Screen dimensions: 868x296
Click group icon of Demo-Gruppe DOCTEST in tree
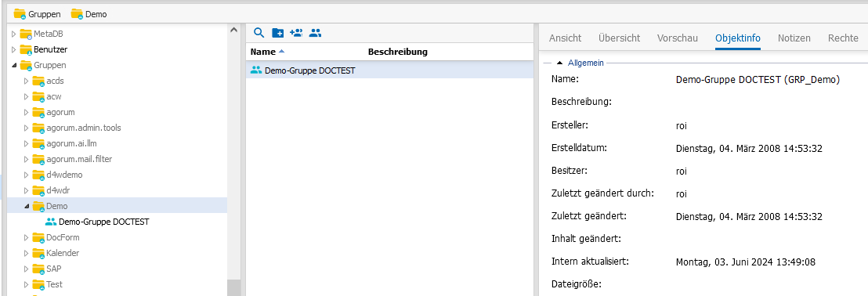pyautogui.click(x=51, y=222)
